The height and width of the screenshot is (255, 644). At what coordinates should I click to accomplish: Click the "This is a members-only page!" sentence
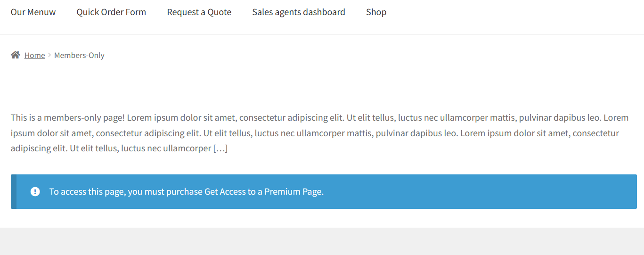pos(68,118)
